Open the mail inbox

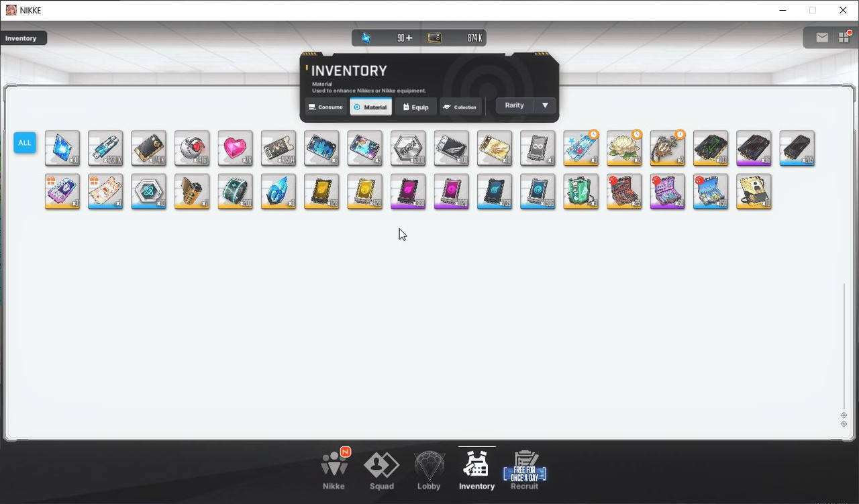click(x=822, y=38)
